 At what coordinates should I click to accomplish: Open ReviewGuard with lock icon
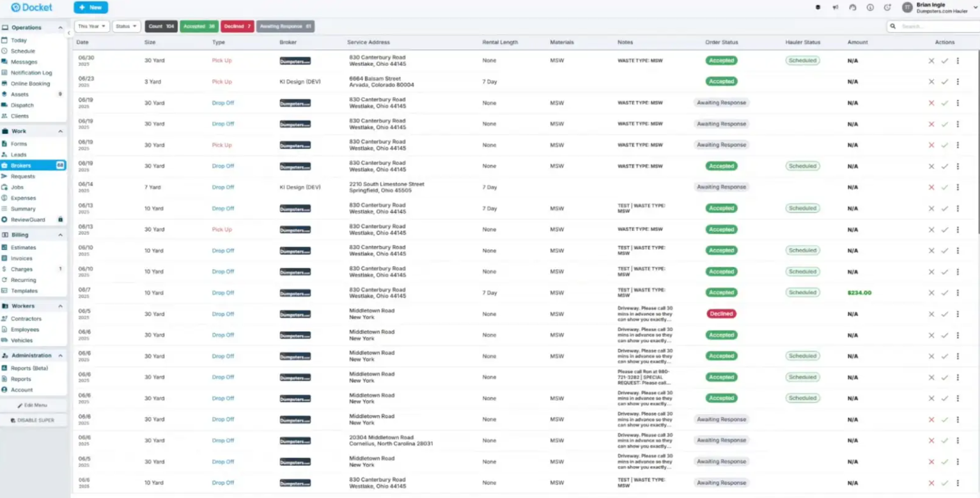click(33, 220)
